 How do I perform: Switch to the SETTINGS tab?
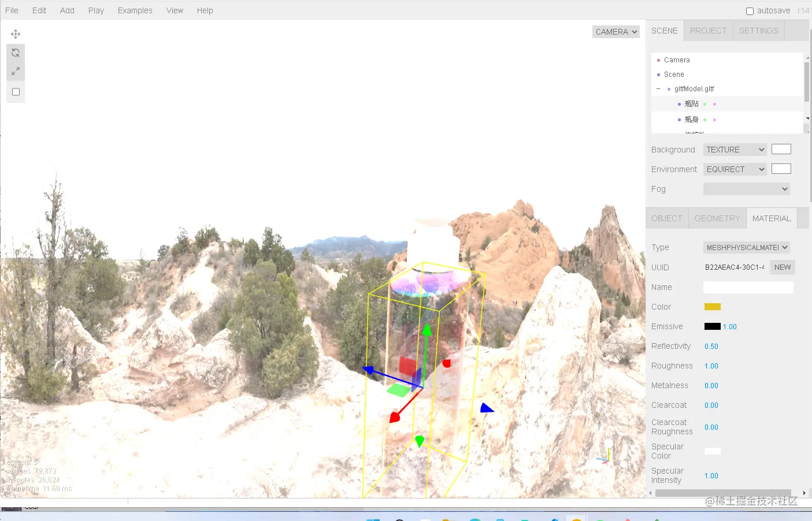coord(759,31)
